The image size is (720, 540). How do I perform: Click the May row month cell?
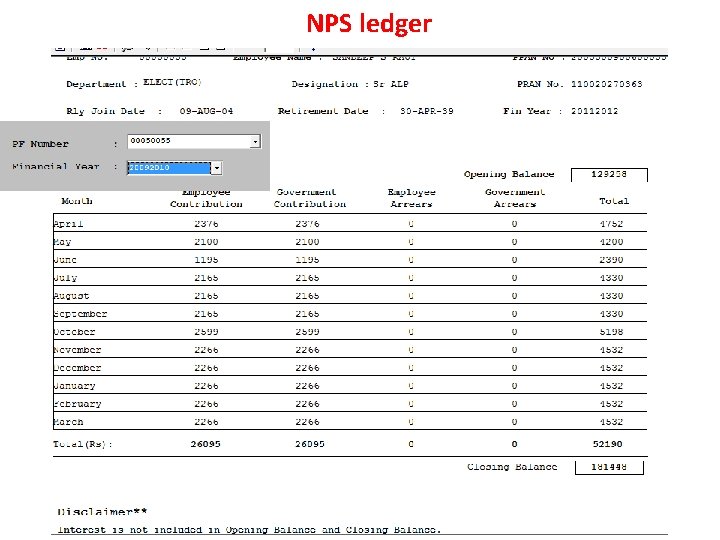click(x=62, y=242)
